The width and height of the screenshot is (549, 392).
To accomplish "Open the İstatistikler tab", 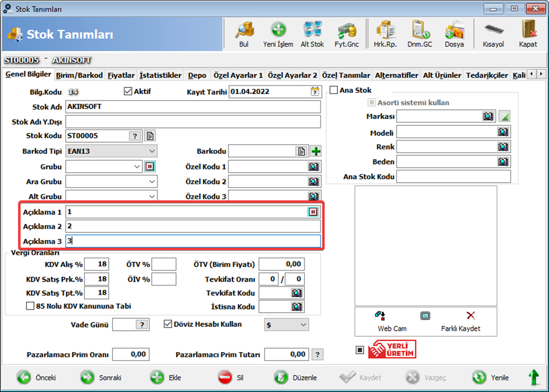I will [x=160, y=75].
